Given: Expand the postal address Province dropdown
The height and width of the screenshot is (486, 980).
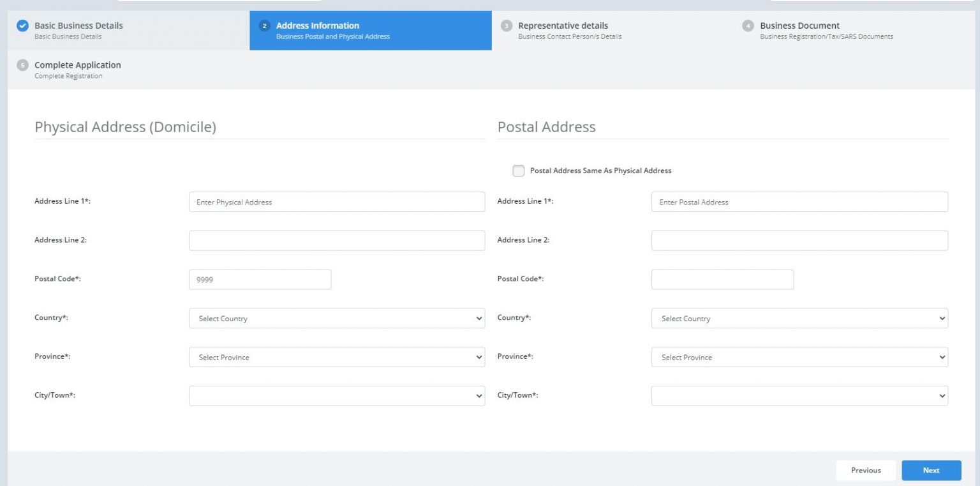Looking at the screenshot, I should 799,358.
